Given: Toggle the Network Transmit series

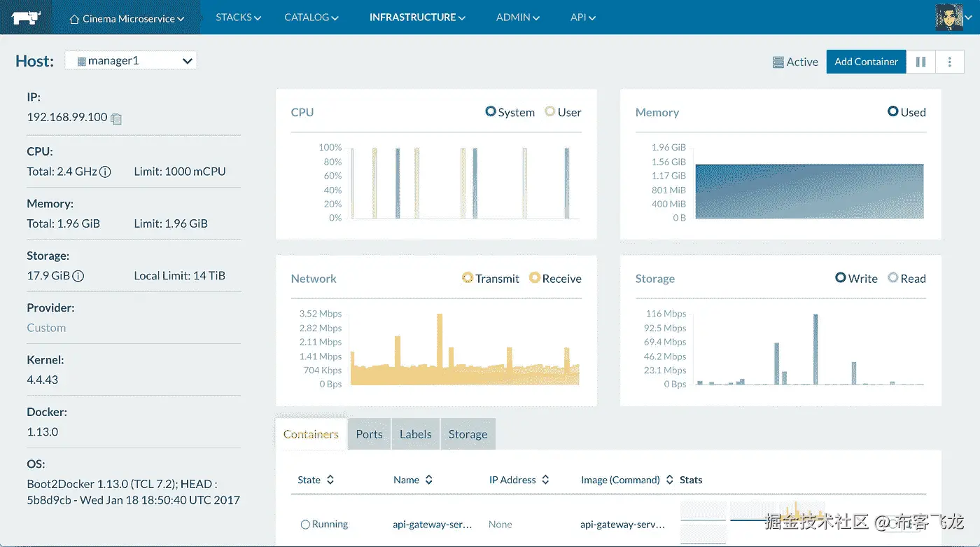Looking at the screenshot, I should click(491, 278).
